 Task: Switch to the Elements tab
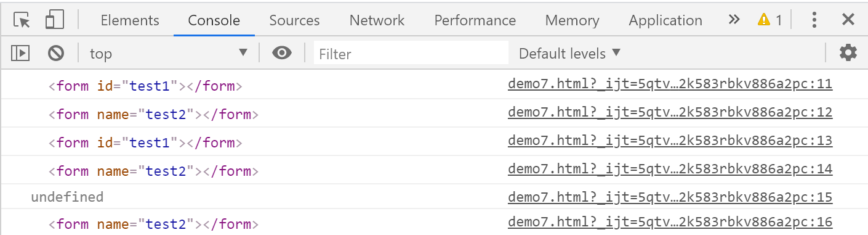point(130,20)
